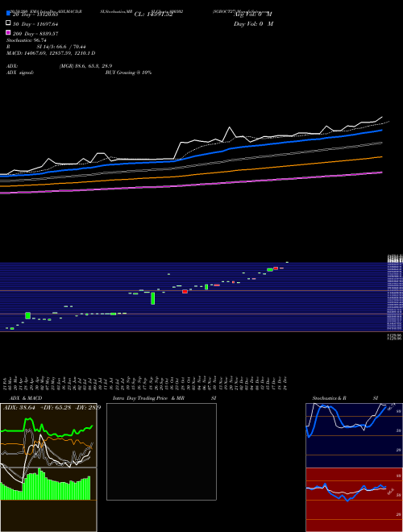Click the 'BUY Growing @ 10%' signal text

[128, 73]
